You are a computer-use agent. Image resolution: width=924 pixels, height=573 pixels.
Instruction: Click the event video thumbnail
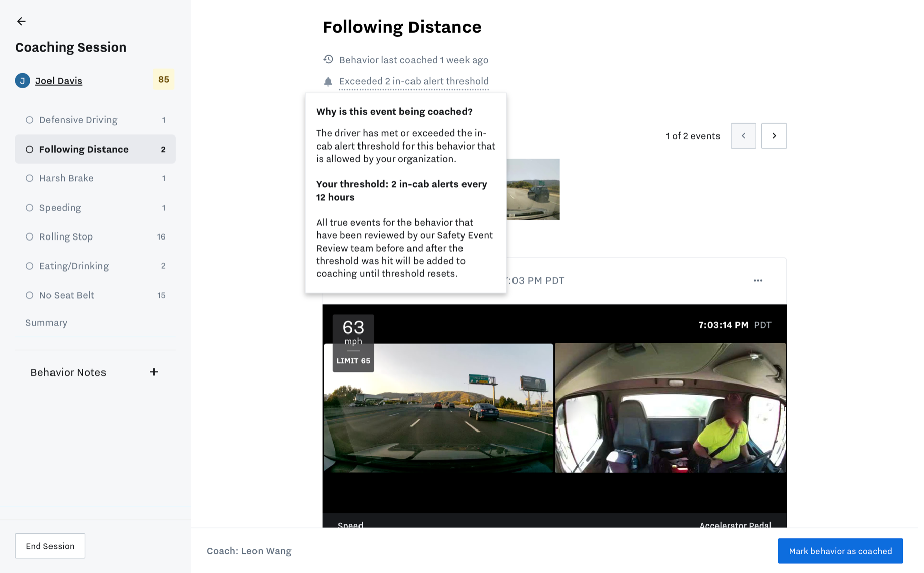[533, 189]
